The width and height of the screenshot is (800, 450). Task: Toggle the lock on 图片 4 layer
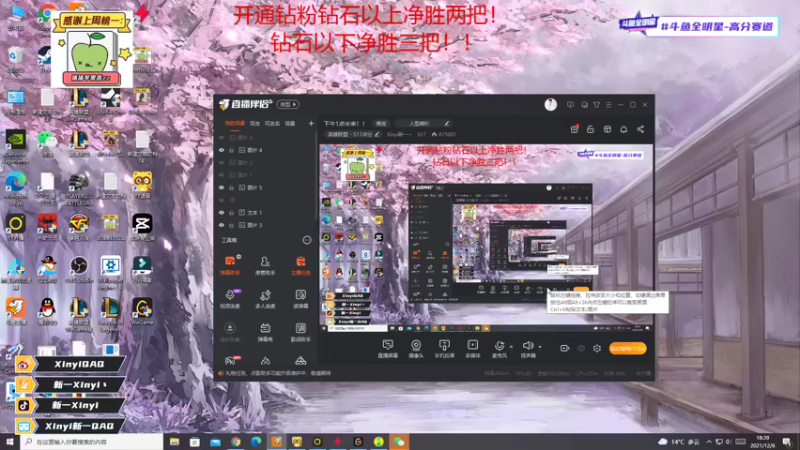pyautogui.click(x=232, y=150)
